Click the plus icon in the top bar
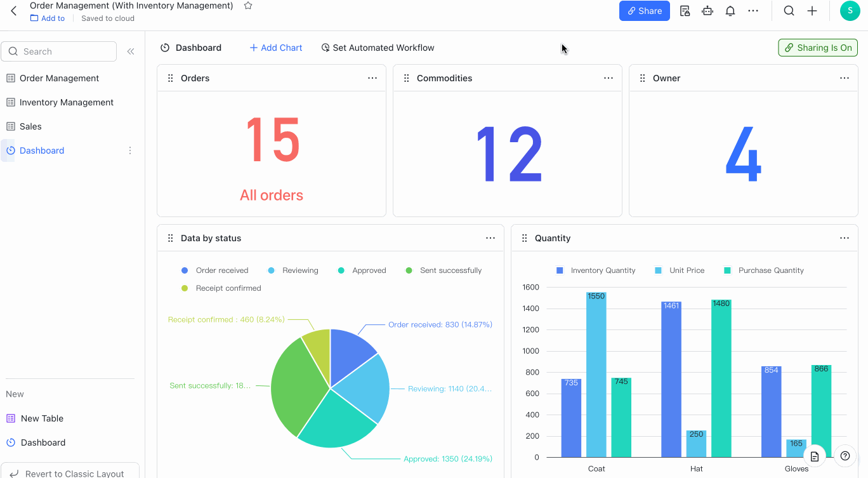This screenshot has width=868, height=478. click(x=812, y=11)
